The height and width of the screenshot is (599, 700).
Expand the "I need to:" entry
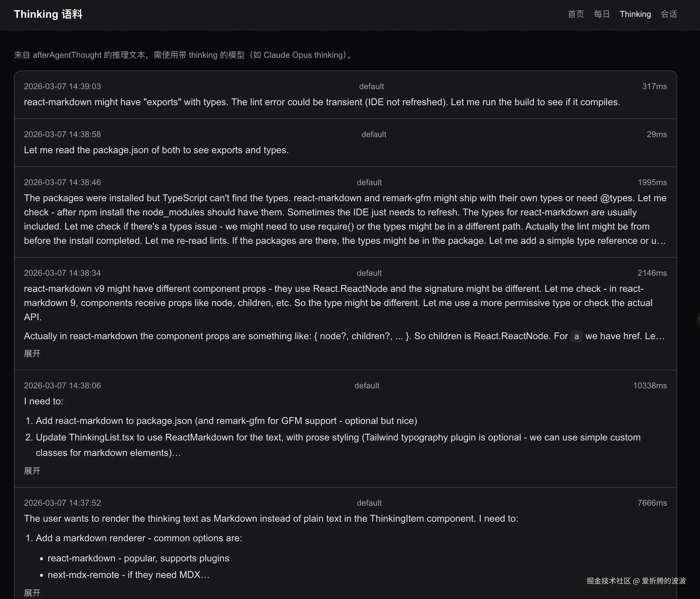click(x=32, y=471)
